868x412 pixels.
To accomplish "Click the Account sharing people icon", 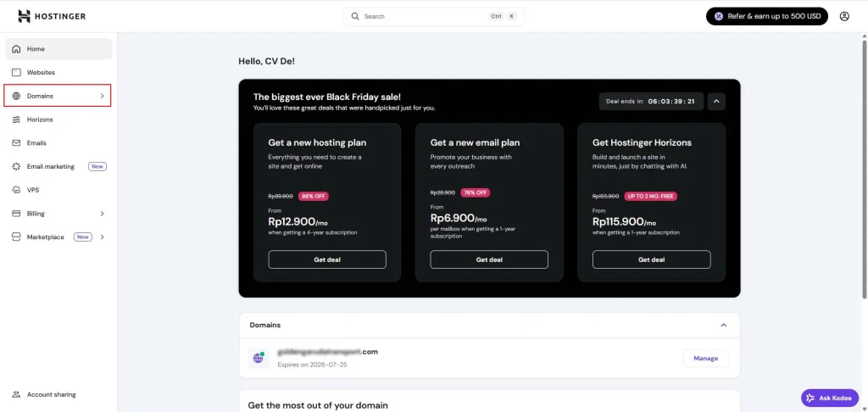I will coord(16,395).
